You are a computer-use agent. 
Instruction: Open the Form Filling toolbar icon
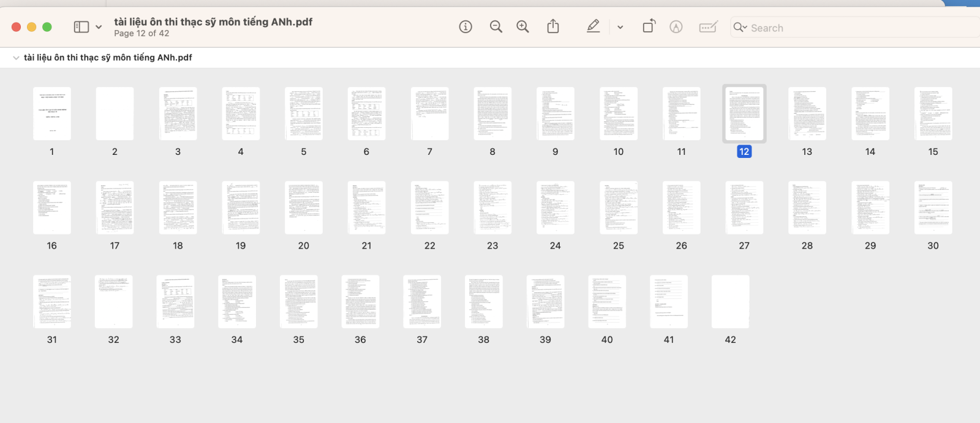coord(708,27)
